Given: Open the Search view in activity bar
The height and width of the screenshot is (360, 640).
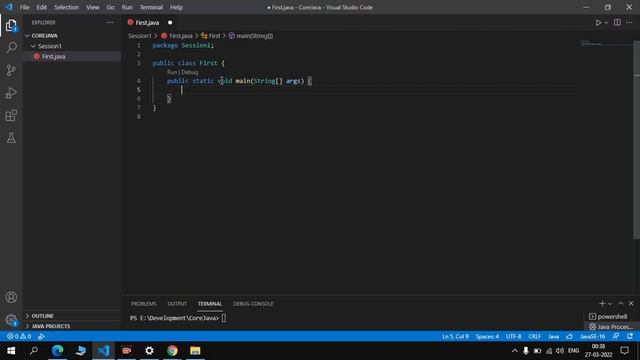Looking at the screenshot, I should coord(11,48).
